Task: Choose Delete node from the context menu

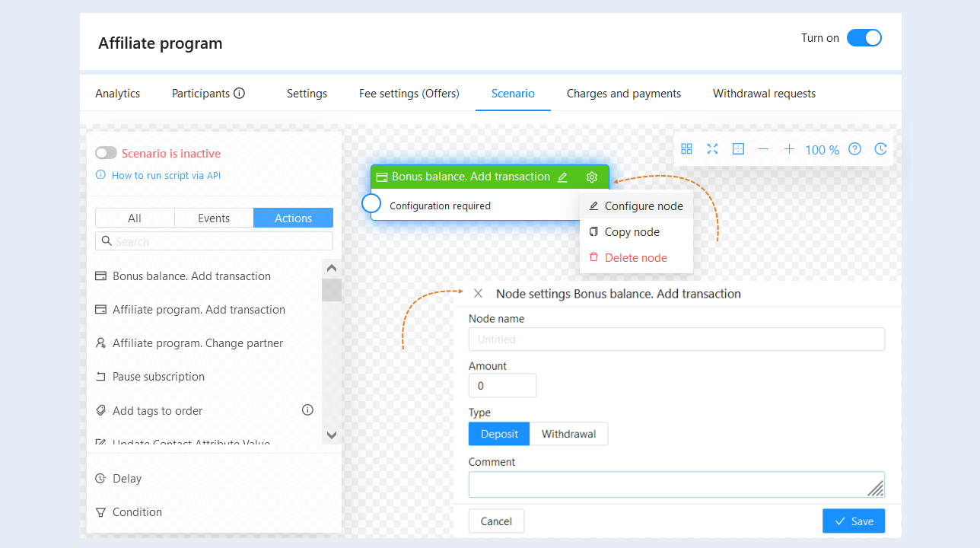Action: click(x=636, y=258)
